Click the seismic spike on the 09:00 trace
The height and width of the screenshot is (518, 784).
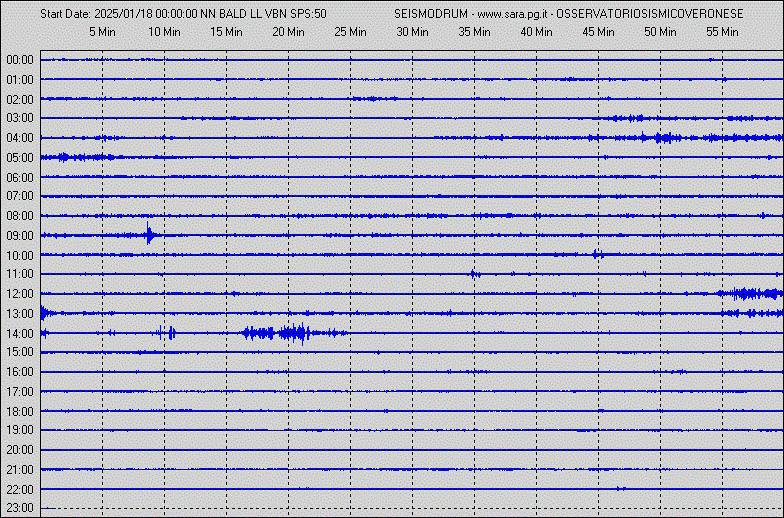150,234
